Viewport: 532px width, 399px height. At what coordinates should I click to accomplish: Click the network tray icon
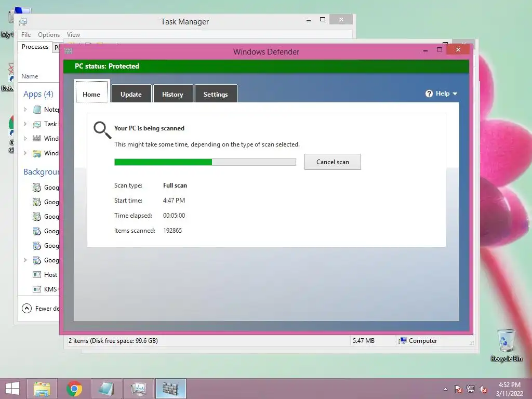click(471, 389)
